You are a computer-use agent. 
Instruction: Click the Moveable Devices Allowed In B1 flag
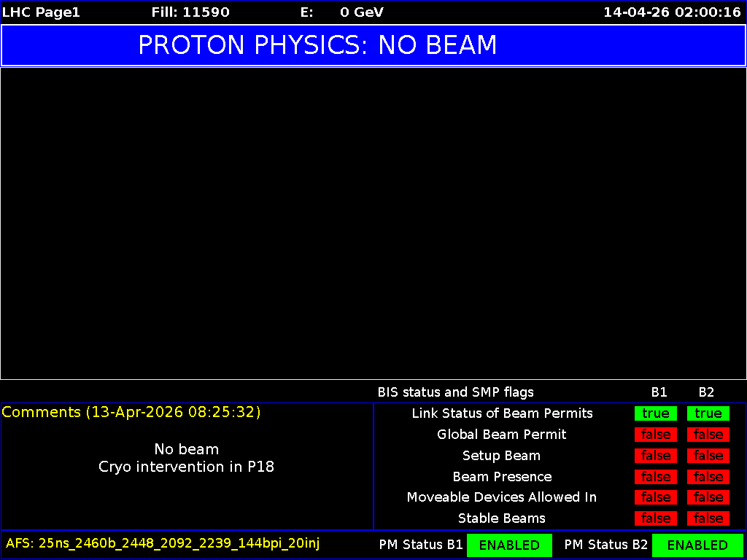click(x=655, y=497)
